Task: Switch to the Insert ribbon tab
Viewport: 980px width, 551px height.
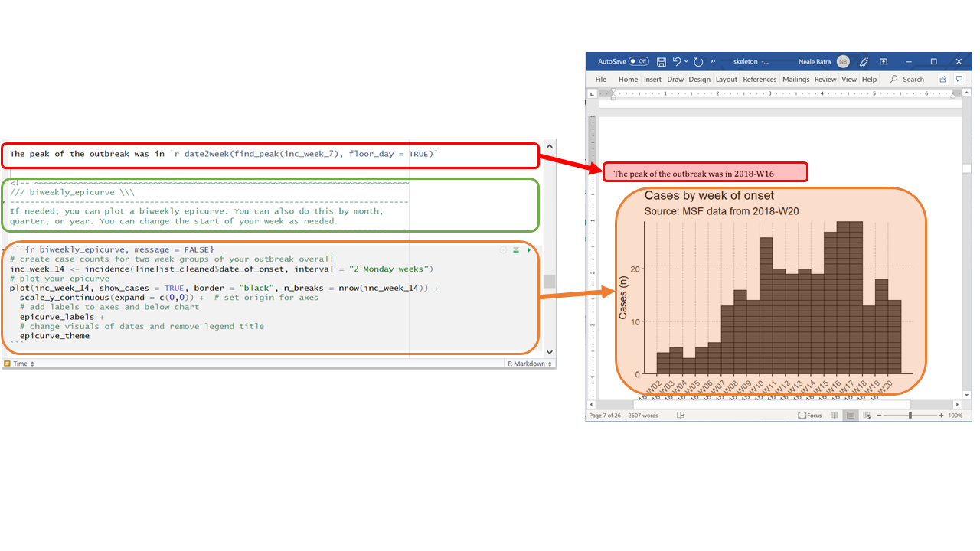Action: coord(652,79)
